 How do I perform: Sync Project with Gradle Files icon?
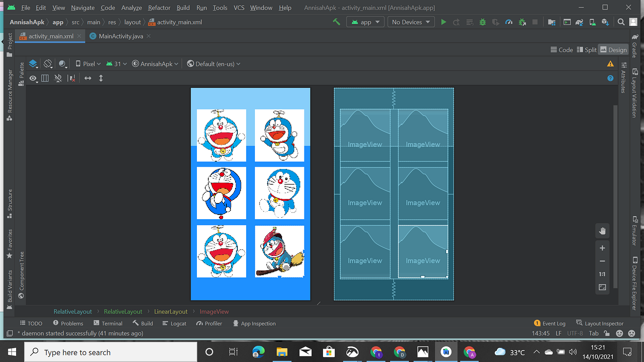tap(580, 22)
